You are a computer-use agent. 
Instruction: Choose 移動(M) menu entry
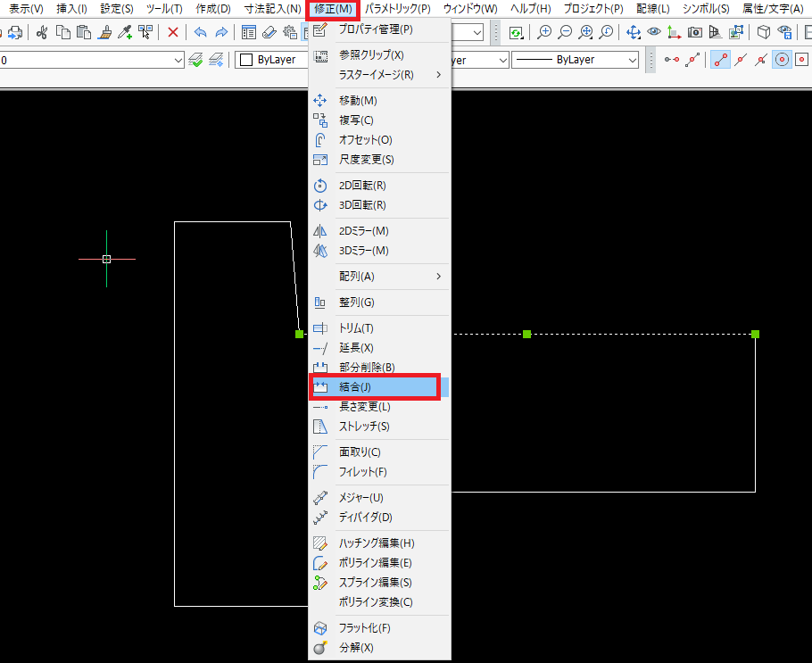pyautogui.click(x=379, y=101)
